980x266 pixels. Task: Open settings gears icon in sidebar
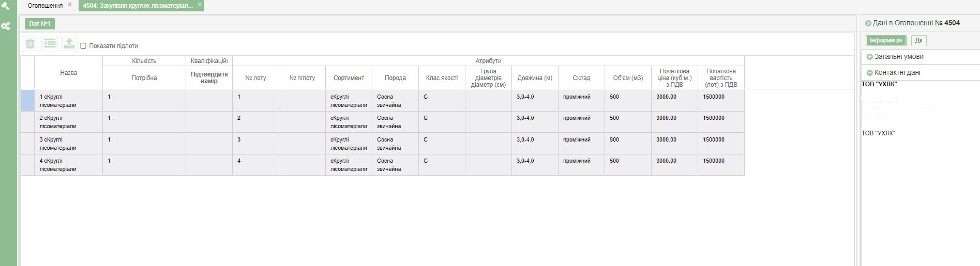6,26
